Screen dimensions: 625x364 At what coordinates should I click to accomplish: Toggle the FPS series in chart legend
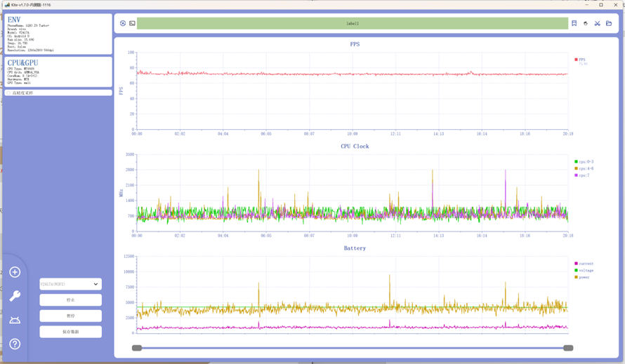click(x=580, y=60)
